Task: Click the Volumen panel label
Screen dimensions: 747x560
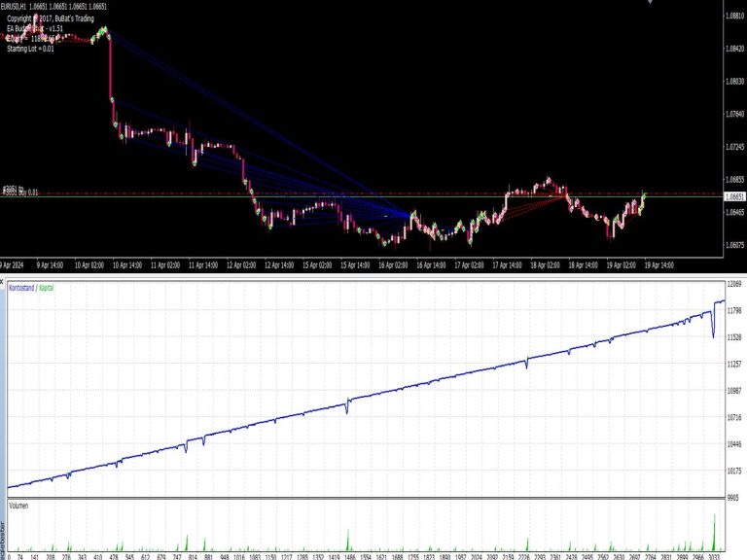Action: click(x=18, y=506)
